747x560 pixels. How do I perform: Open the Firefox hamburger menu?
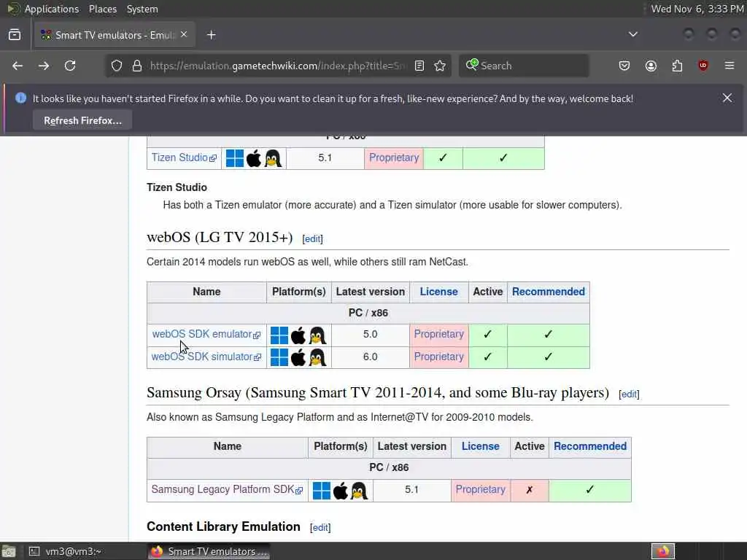pos(729,66)
